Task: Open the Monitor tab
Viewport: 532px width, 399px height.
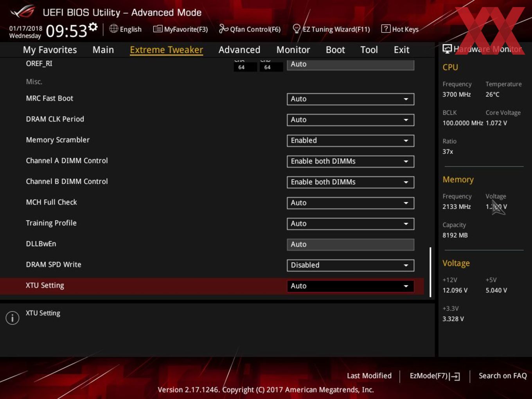Action: click(x=293, y=50)
